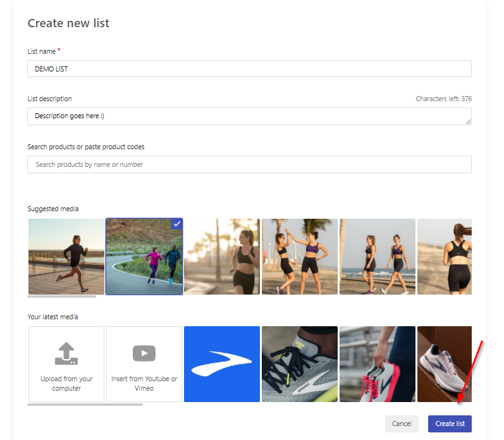Click the YouTube play icon tile
This screenshot has width=504, height=440.
click(144, 364)
